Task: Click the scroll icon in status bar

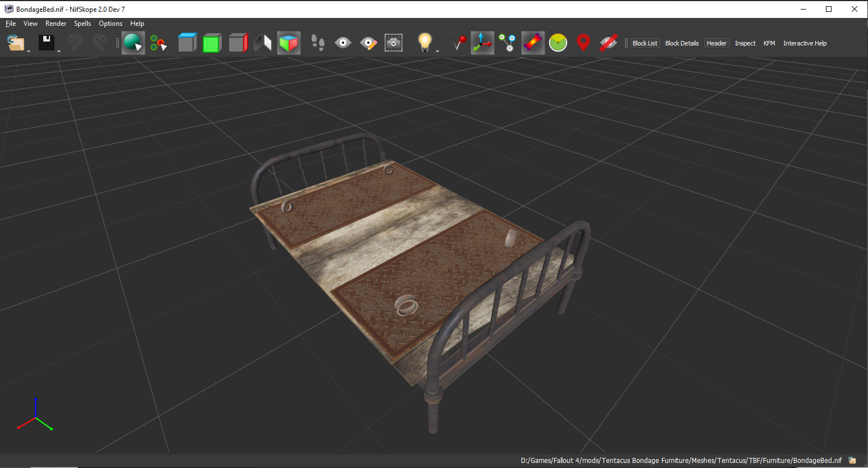Action: [x=852, y=461]
